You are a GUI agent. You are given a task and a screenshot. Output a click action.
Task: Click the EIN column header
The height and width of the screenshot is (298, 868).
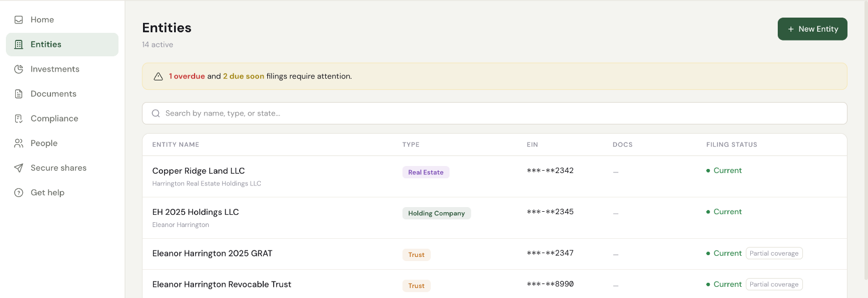click(532, 144)
